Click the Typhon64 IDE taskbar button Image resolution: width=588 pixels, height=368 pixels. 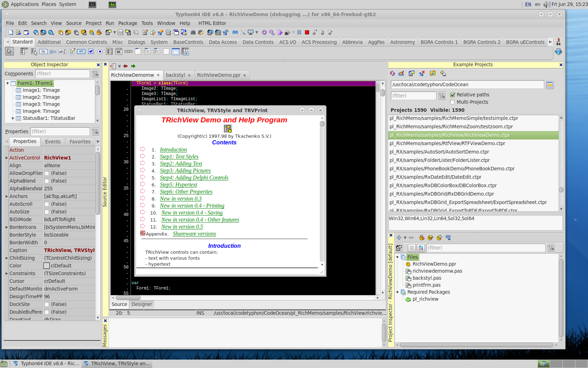(x=46, y=364)
